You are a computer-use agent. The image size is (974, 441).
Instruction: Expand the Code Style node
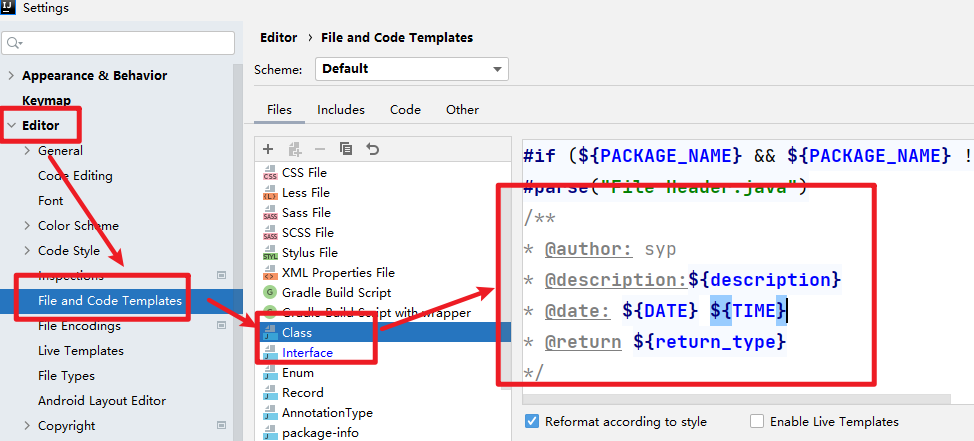click(x=27, y=251)
